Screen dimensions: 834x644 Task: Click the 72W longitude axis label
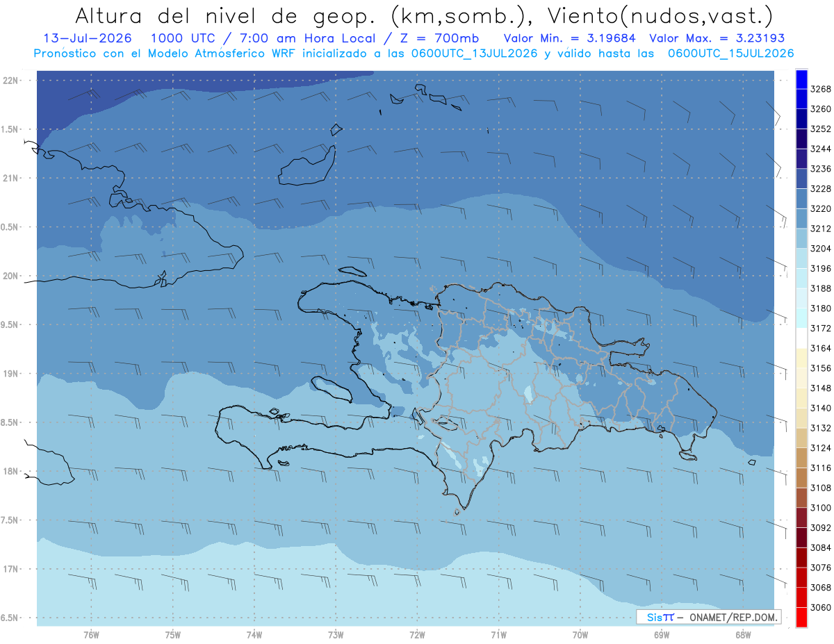418,636
